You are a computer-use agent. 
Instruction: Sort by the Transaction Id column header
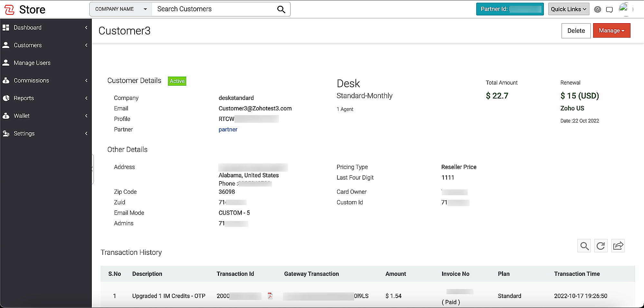coord(235,274)
